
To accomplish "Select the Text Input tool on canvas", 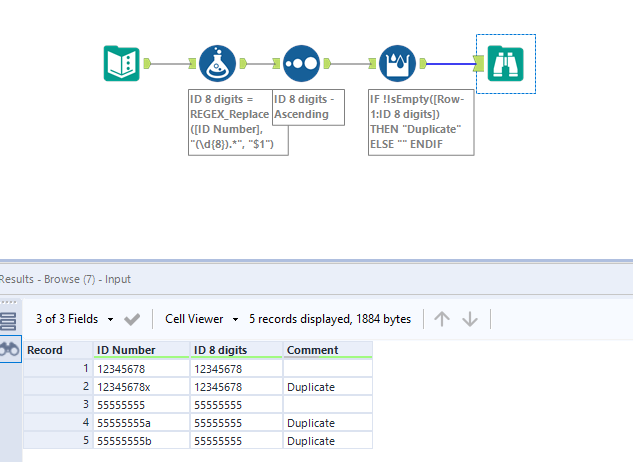I will tap(122, 63).
